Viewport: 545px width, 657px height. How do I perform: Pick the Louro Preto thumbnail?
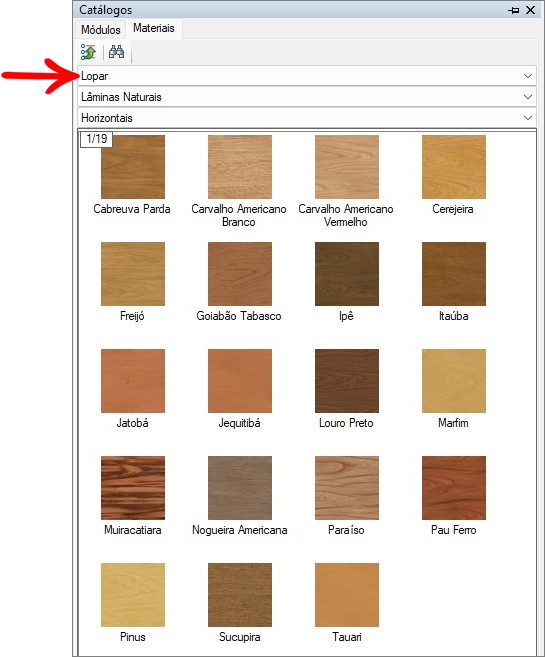tap(347, 381)
